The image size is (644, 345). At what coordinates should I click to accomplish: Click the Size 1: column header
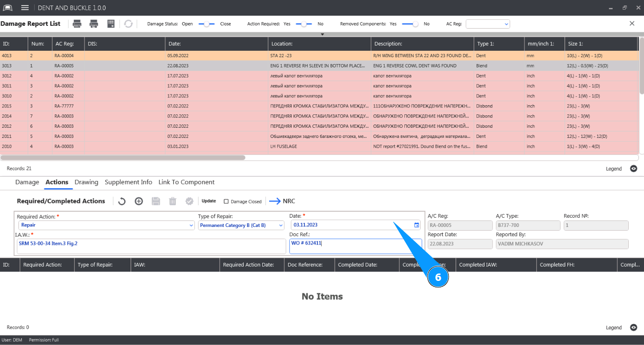pyautogui.click(x=602, y=44)
